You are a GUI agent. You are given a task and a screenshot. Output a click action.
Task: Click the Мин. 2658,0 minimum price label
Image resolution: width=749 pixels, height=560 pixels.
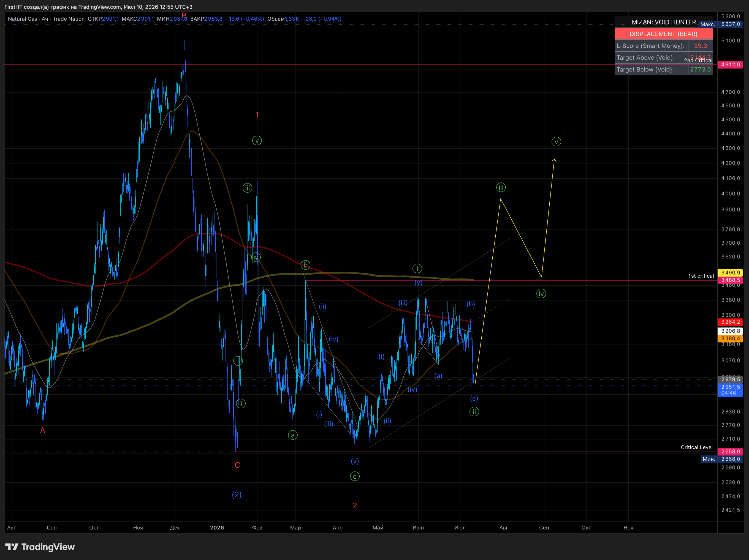(722, 459)
